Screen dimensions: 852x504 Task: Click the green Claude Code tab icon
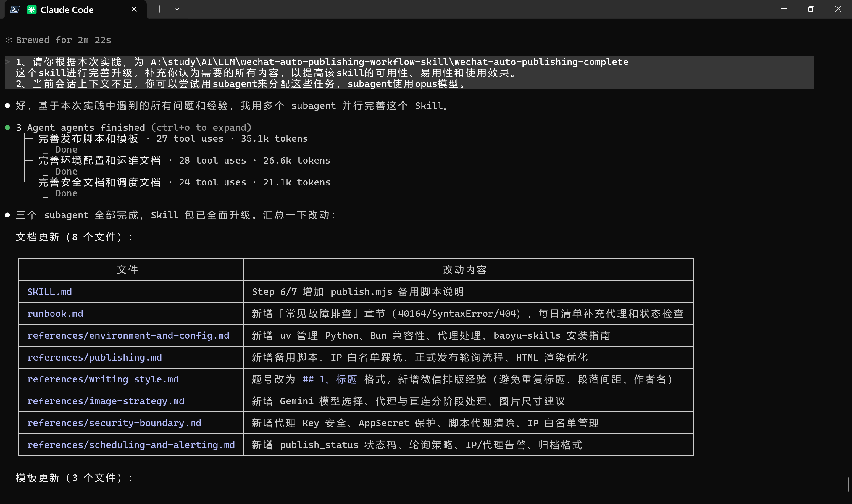coord(32,9)
